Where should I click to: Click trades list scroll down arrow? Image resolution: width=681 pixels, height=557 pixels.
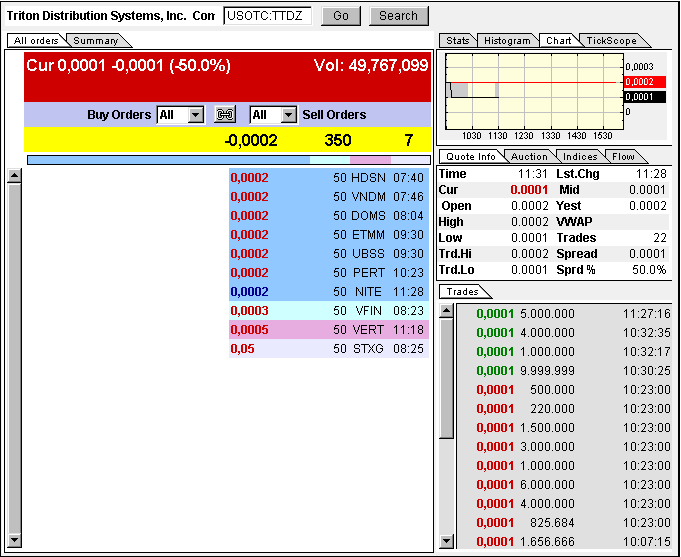(446, 541)
